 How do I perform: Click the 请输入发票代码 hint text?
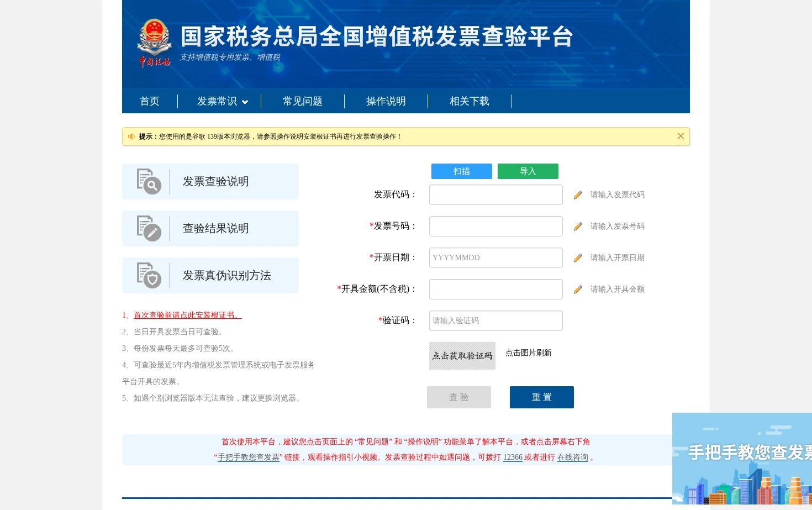pos(618,195)
